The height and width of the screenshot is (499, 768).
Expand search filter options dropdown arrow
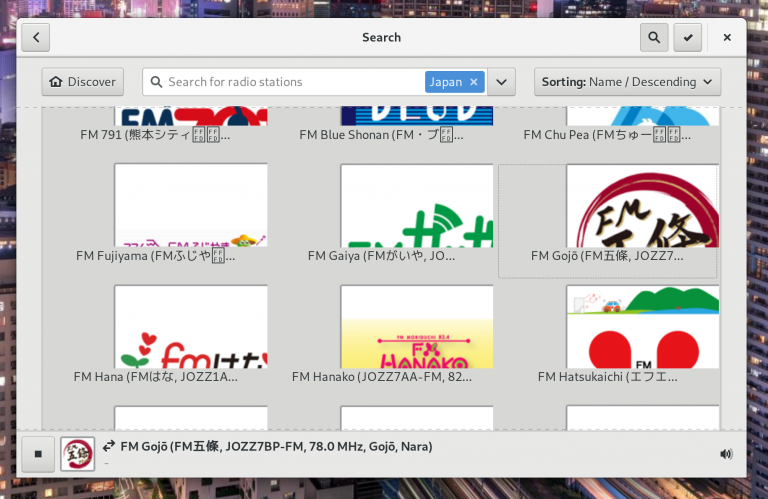pos(502,82)
